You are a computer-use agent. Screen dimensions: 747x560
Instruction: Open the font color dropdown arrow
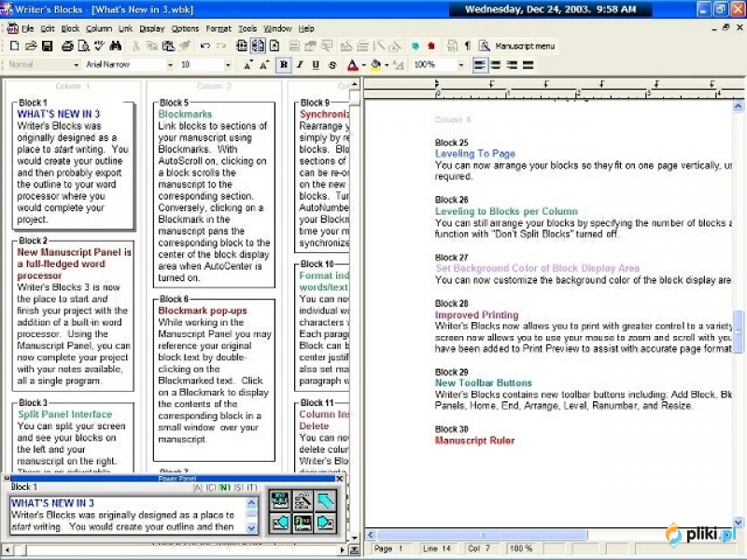364,64
